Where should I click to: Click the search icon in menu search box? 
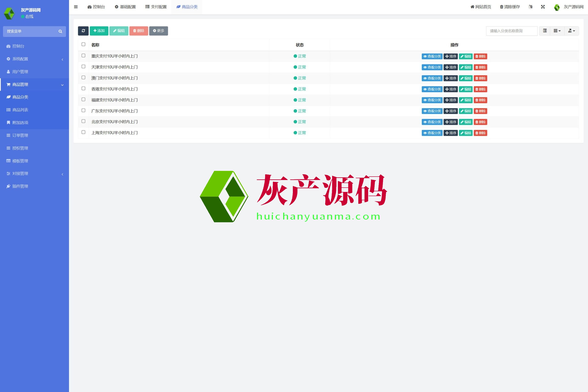[60, 31]
